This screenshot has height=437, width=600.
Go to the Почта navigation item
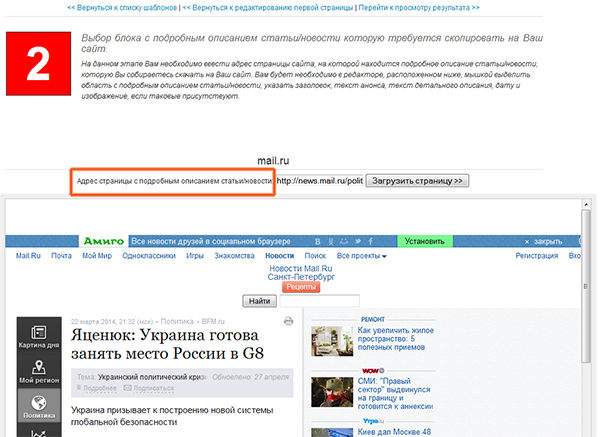(x=61, y=257)
